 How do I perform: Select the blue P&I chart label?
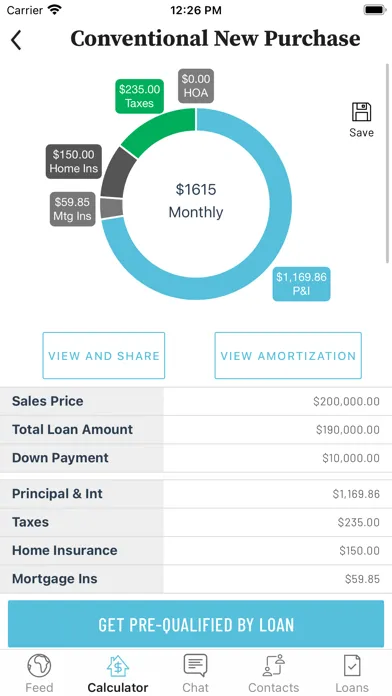301,284
